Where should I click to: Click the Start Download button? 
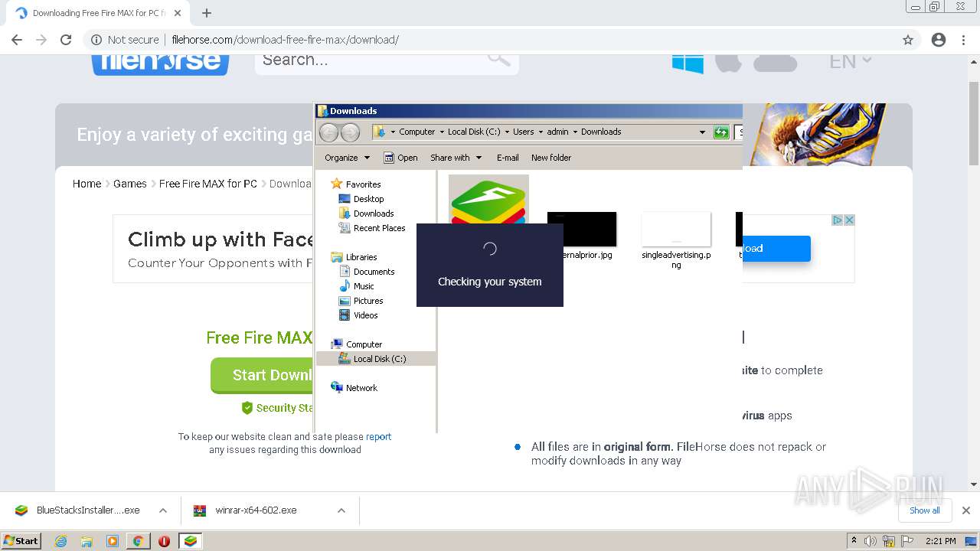262,375
